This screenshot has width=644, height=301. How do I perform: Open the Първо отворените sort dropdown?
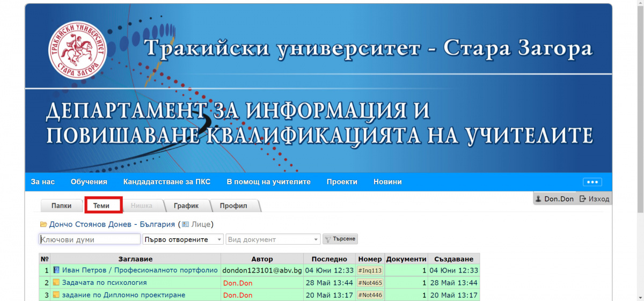point(183,239)
